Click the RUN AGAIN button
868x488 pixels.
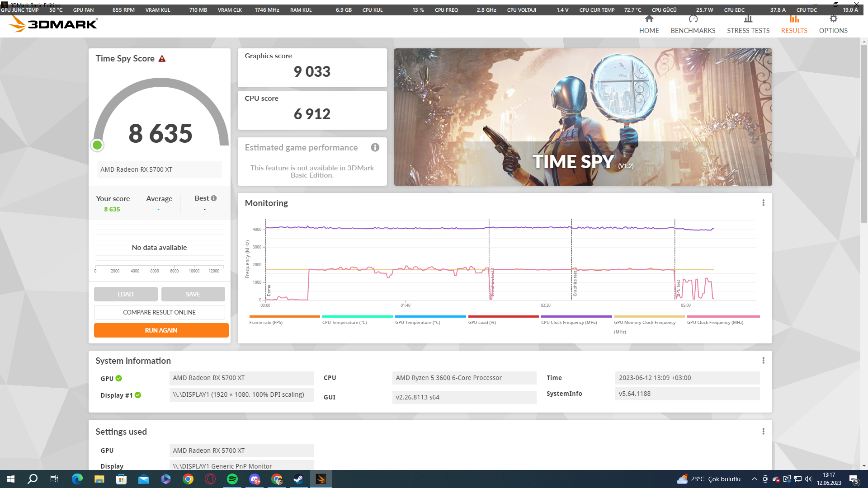click(x=161, y=330)
